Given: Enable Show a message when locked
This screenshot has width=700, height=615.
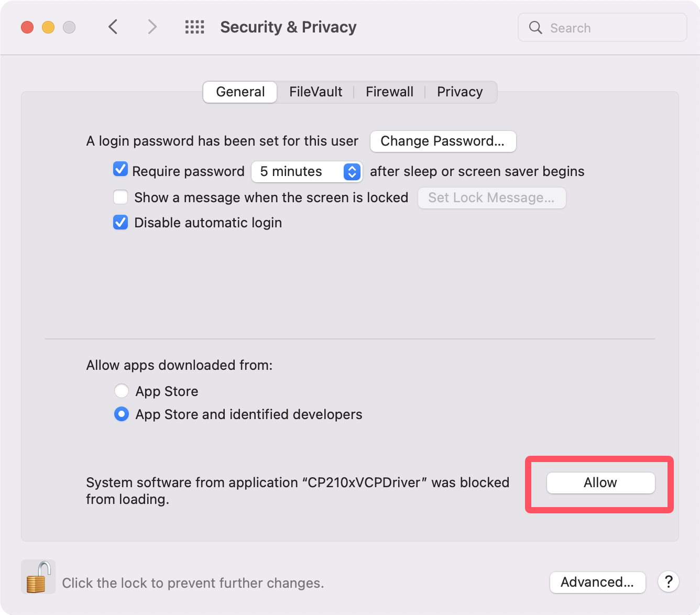Looking at the screenshot, I should (x=121, y=197).
